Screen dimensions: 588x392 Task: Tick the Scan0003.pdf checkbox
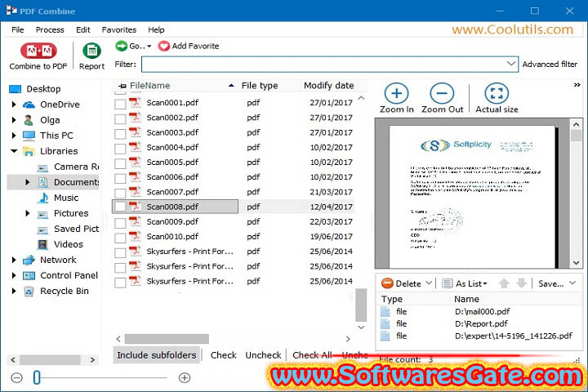pos(120,134)
